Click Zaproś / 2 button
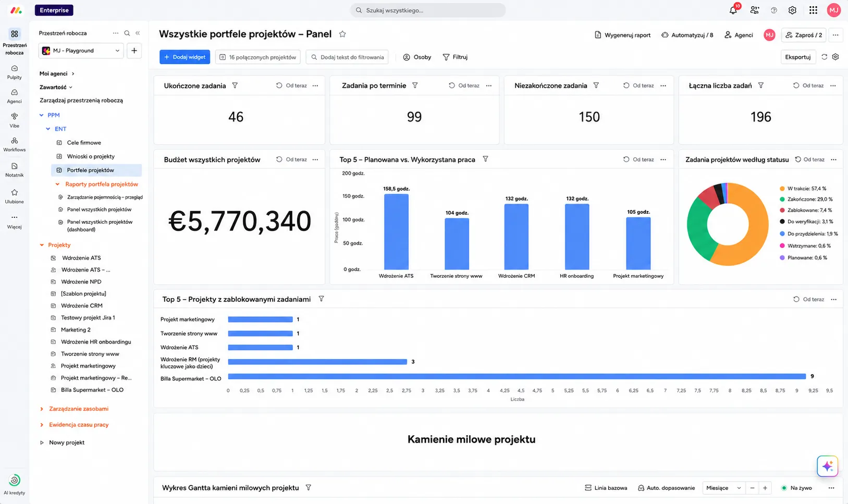Image resolution: width=848 pixels, height=504 pixels. (x=804, y=35)
